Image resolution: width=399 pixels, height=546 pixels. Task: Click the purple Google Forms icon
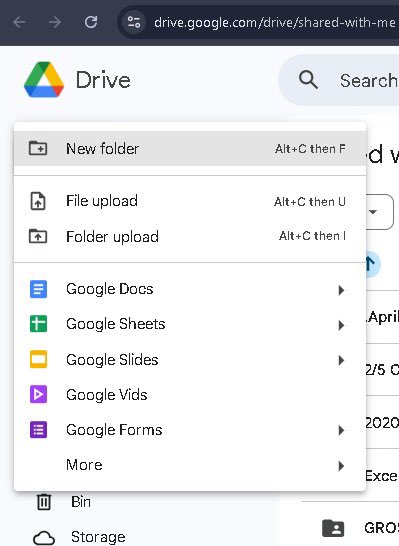(38, 430)
